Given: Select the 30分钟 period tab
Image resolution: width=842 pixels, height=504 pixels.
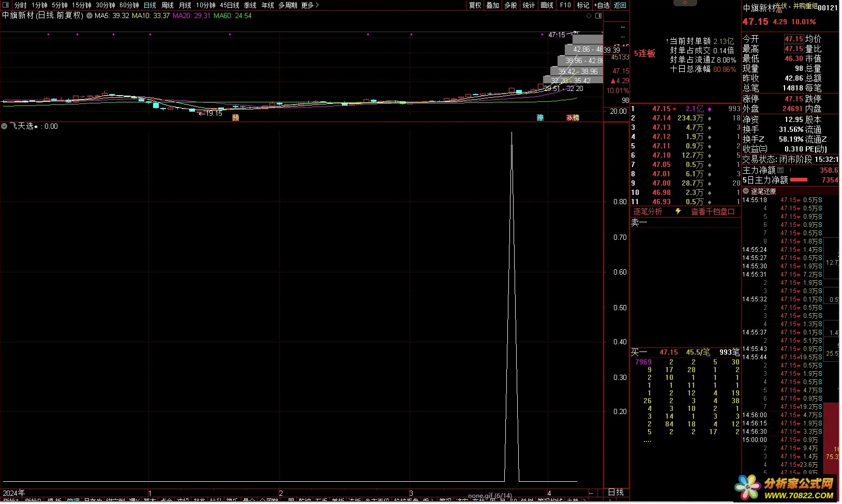Looking at the screenshot, I should coord(105,5).
